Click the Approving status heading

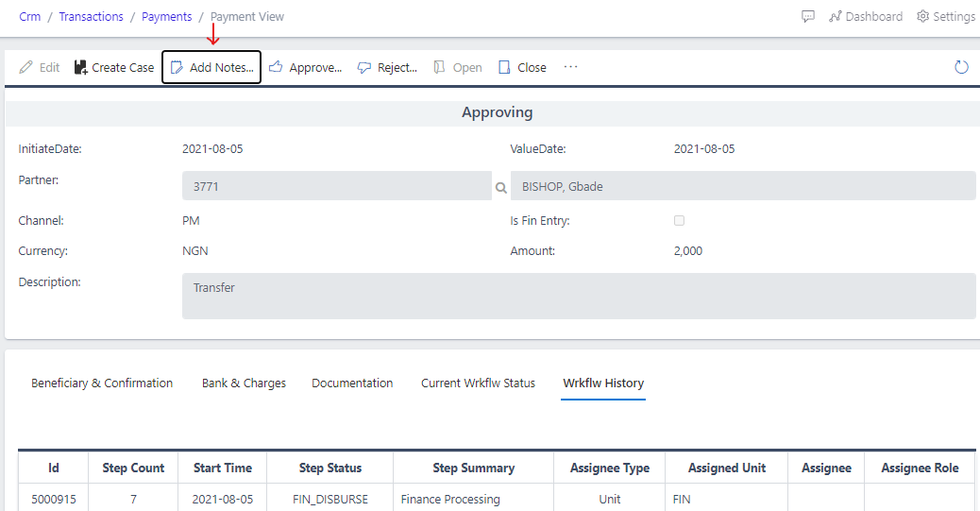(x=498, y=112)
